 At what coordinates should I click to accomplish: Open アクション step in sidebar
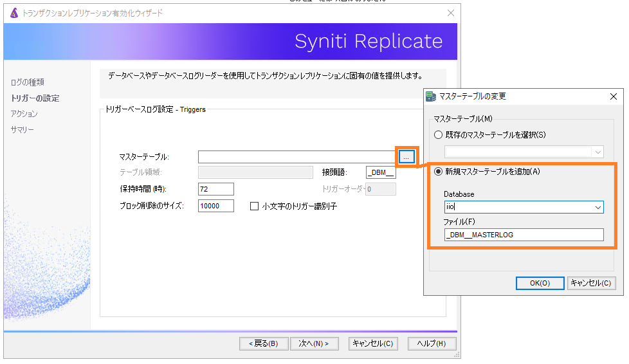tap(24, 114)
